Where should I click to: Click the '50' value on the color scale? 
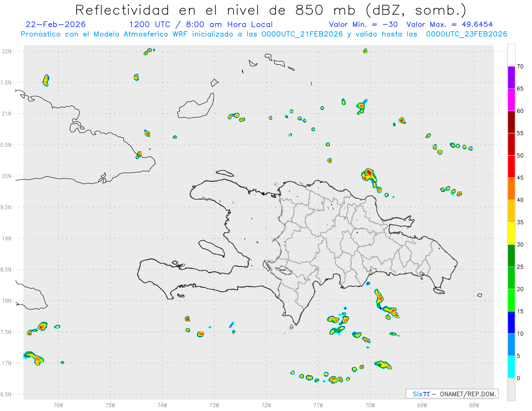[520, 156]
